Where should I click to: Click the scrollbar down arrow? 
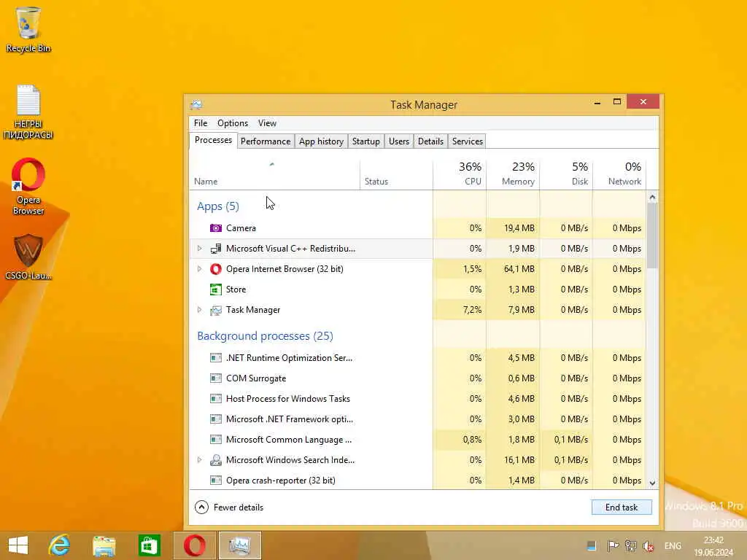click(652, 483)
